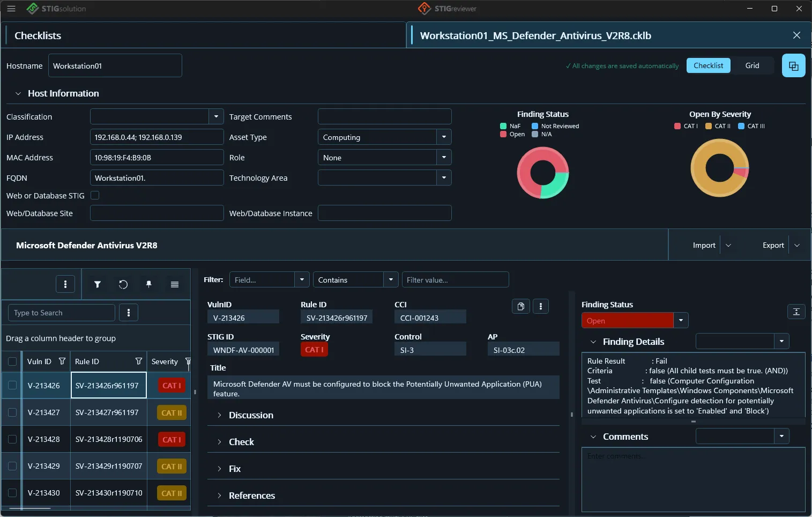
Task: Click the CAT I legend swatch
Action: (677, 126)
